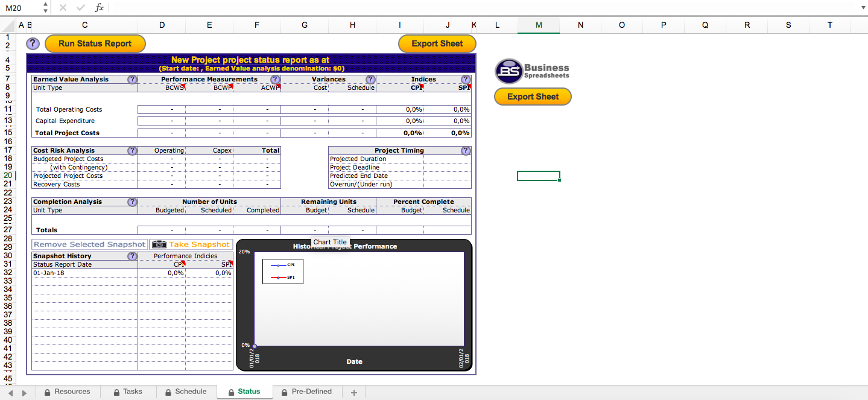Click the camera icon on Take Snapshot
868x400 pixels.
[159, 244]
